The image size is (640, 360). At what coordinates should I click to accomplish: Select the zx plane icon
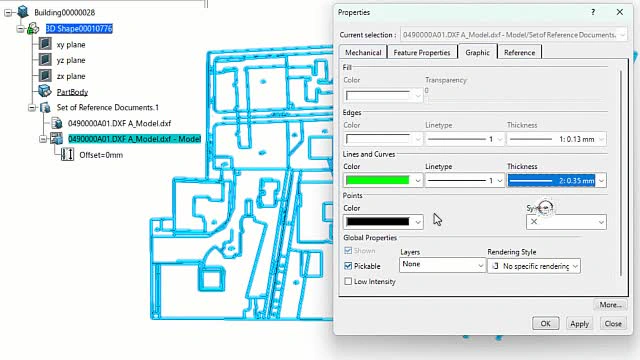pyautogui.click(x=45, y=76)
